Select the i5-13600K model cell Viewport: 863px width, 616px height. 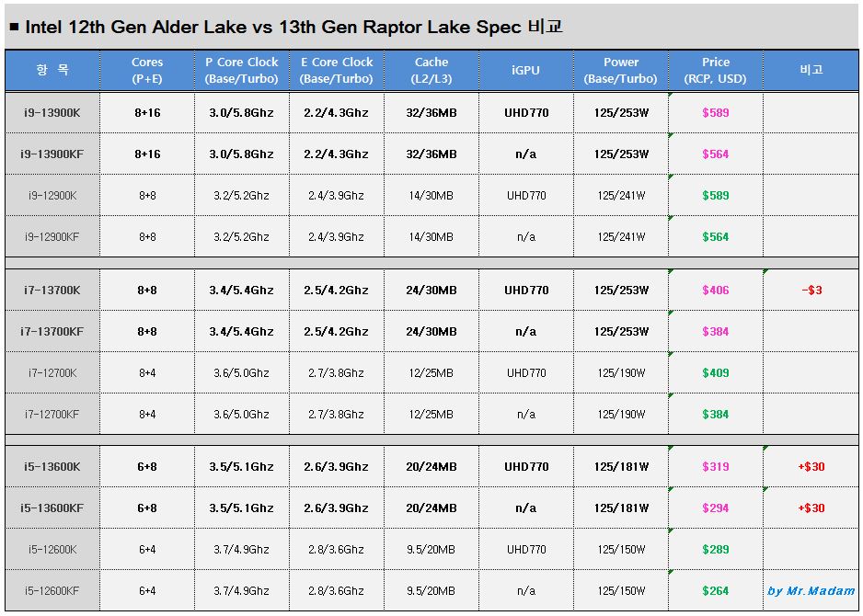tap(52, 466)
